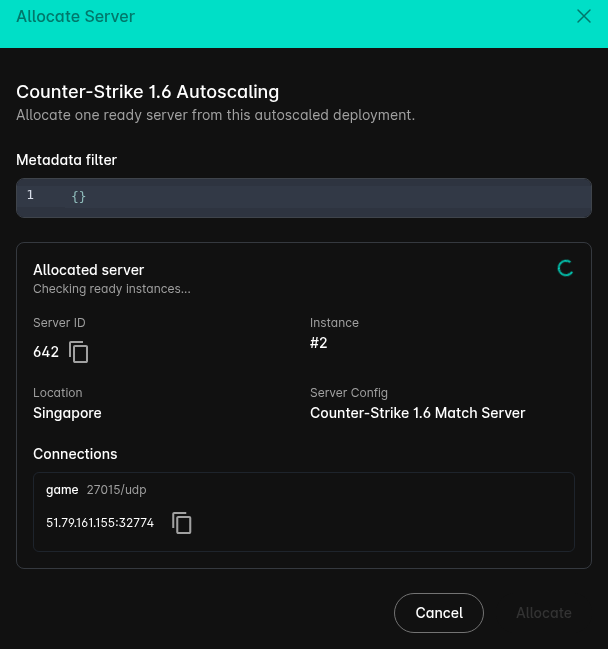Click the Connections section heading
Image resolution: width=608 pixels, height=649 pixels.
point(75,454)
